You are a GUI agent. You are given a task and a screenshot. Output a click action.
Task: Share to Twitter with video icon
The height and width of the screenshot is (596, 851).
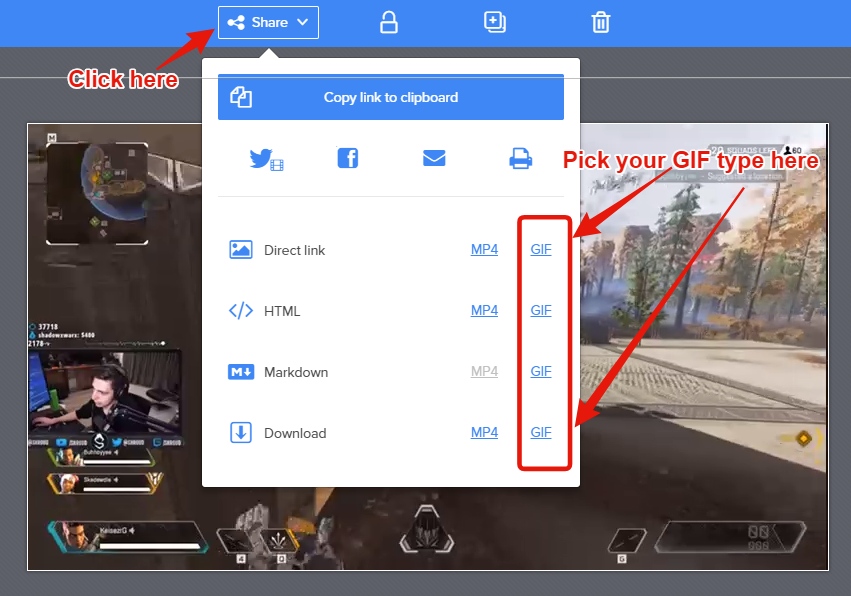point(266,159)
